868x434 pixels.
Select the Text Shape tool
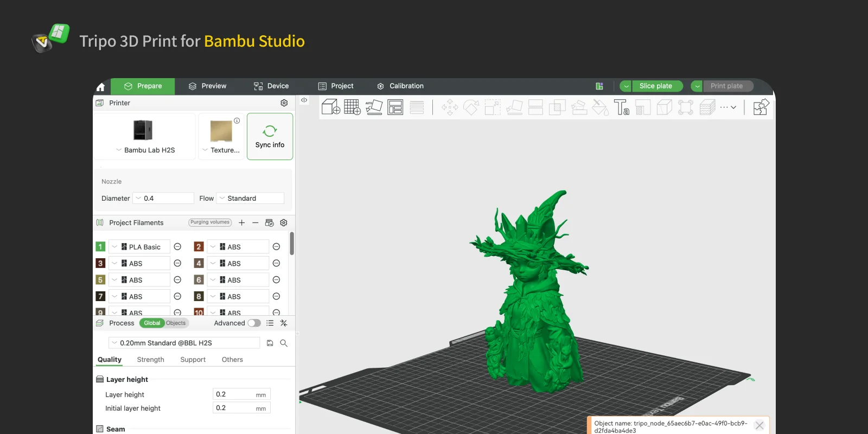point(621,107)
